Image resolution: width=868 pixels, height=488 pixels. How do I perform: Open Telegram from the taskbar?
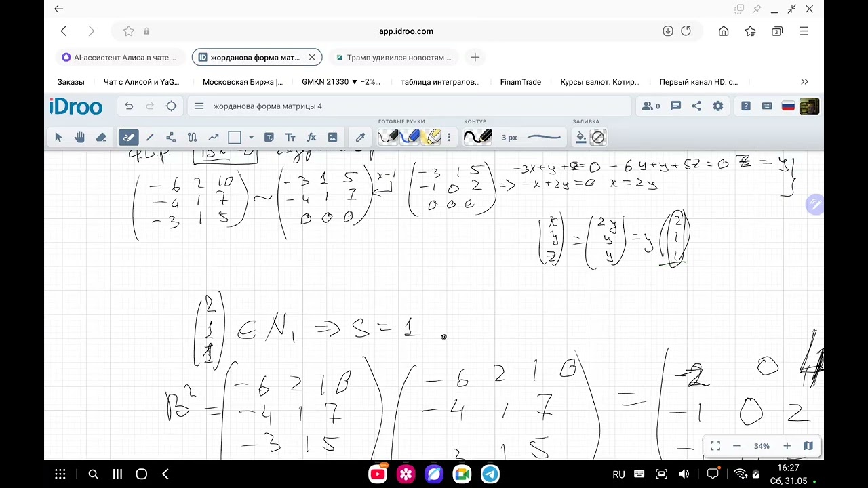pos(490,474)
